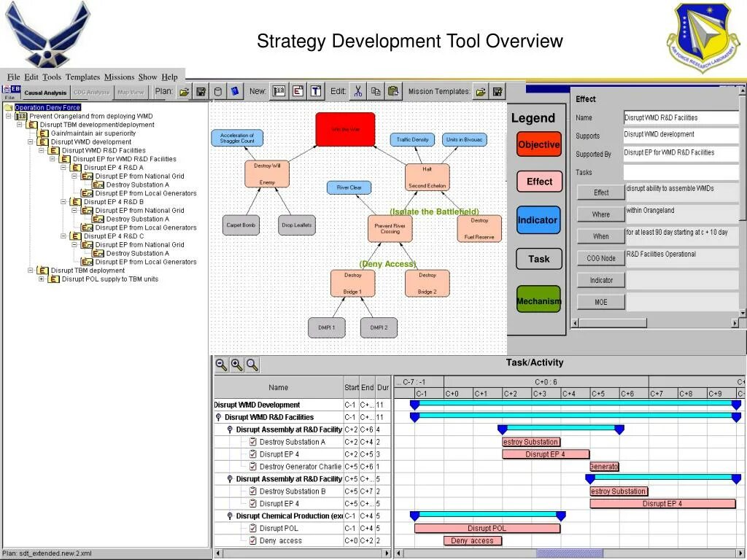The width and height of the screenshot is (747, 560).
Task: Expand the Disrupt POL supply to TBM units node
Action: pos(42,279)
